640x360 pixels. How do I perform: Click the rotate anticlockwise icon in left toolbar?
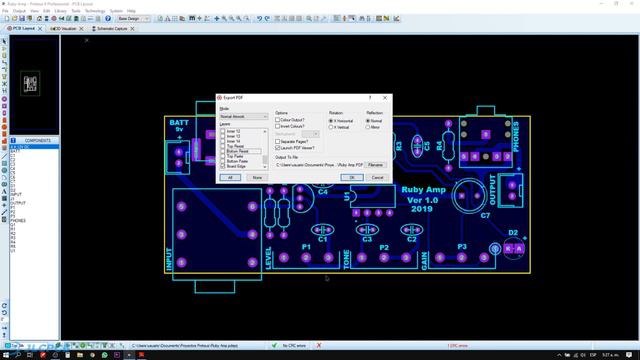4,313
